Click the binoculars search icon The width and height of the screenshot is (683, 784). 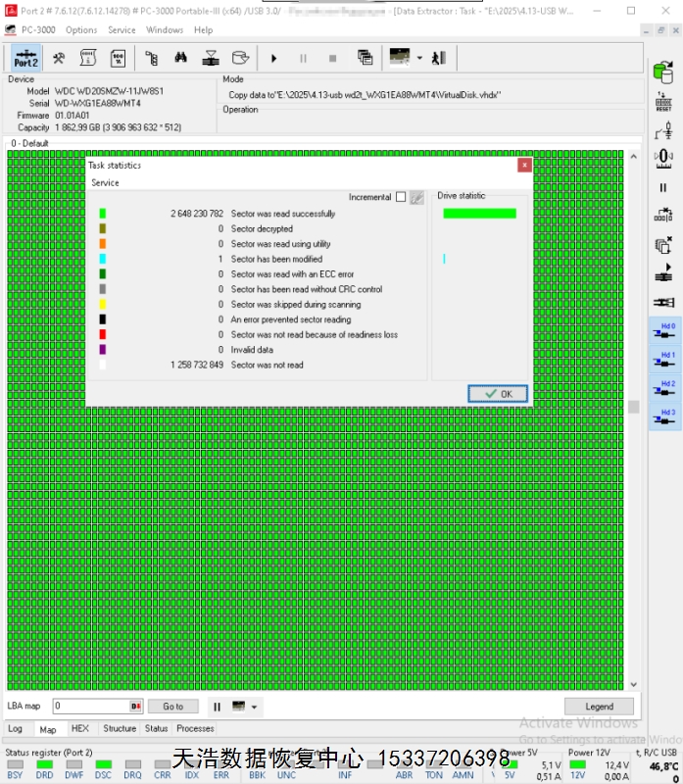click(x=179, y=58)
